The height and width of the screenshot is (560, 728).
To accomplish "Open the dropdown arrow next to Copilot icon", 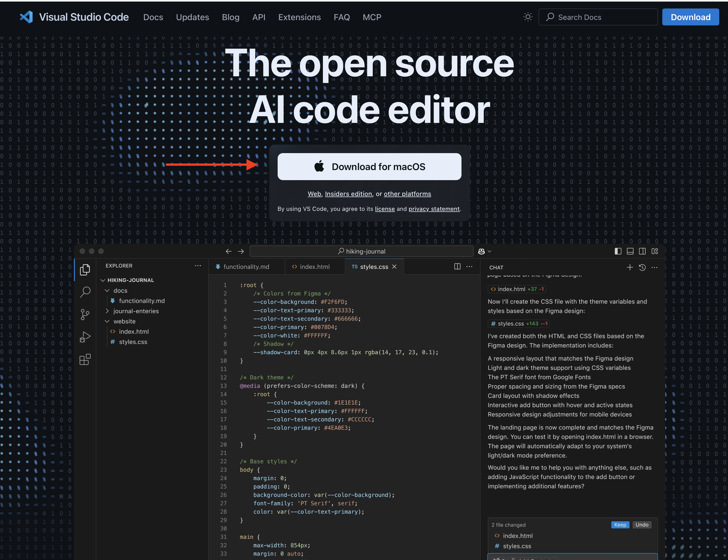I will [x=489, y=251].
